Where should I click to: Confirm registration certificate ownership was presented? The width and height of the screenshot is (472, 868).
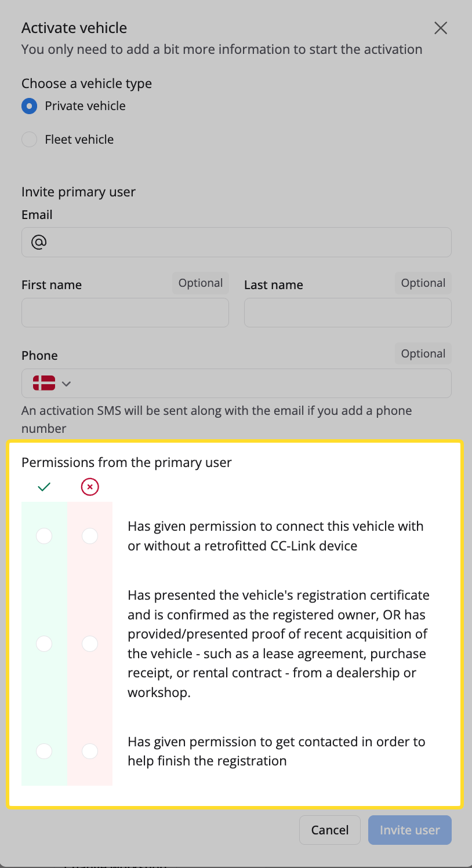point(44,644)
